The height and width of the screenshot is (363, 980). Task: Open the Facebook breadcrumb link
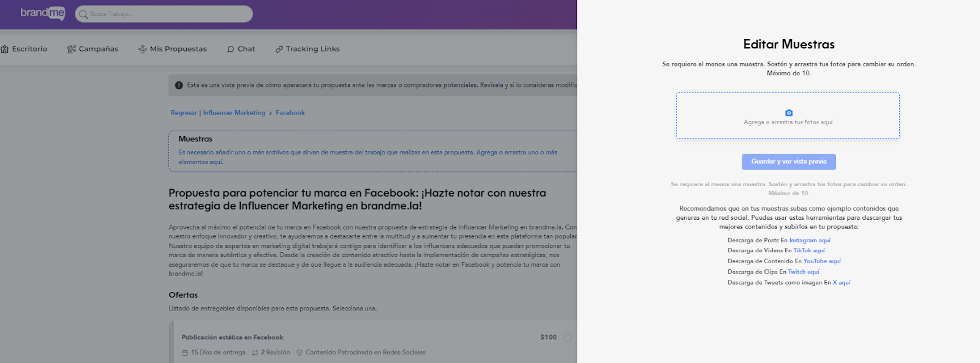(x=290, y=113)
